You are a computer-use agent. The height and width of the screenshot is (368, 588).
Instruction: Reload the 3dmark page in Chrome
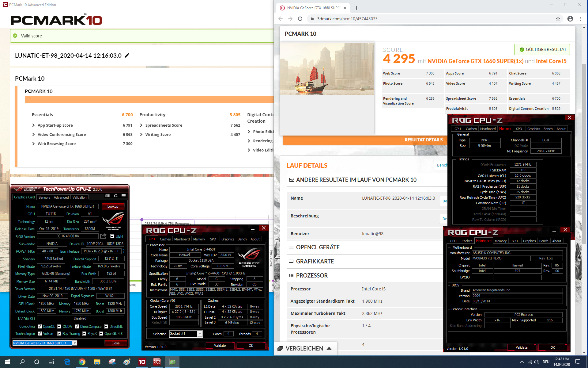[x=300, y=19]
